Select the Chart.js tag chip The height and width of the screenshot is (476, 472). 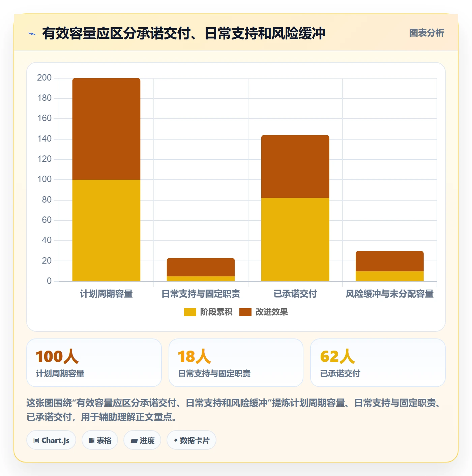51,440
